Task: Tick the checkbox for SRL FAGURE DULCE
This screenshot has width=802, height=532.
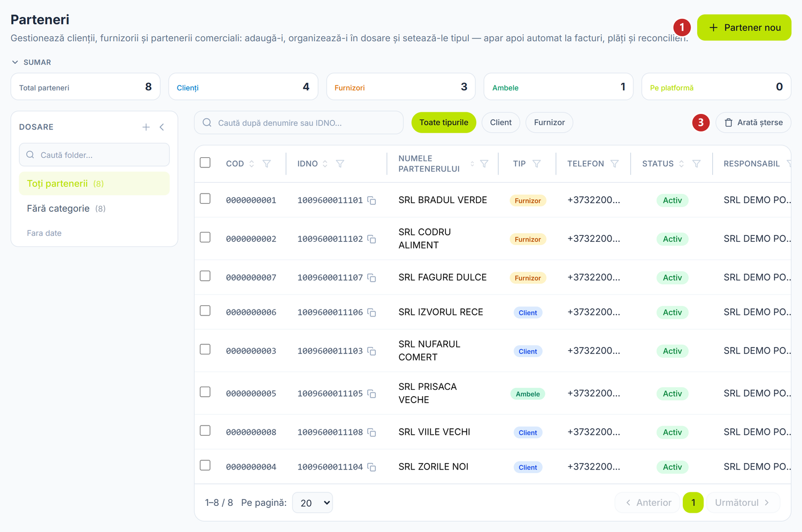Action: click(205, 276)
